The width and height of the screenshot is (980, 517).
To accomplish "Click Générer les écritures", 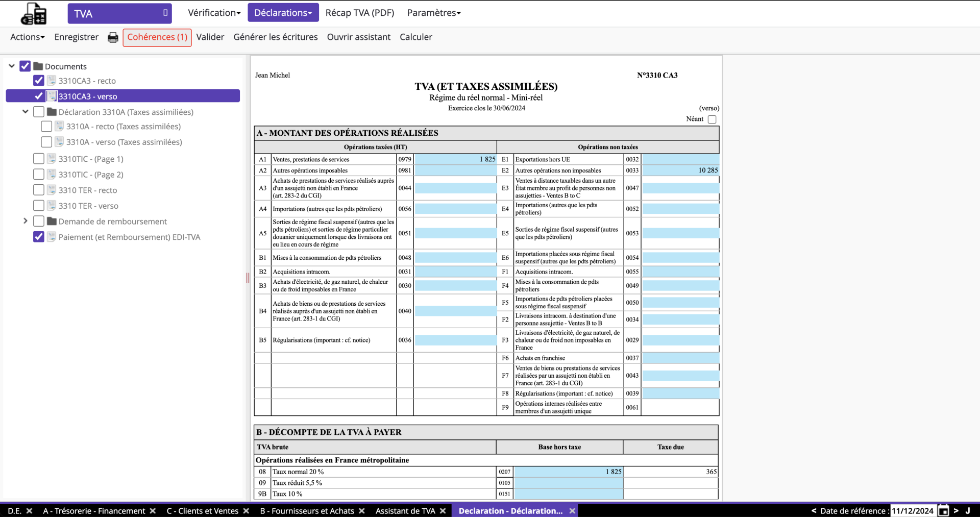I will click(x=275, y=37).
